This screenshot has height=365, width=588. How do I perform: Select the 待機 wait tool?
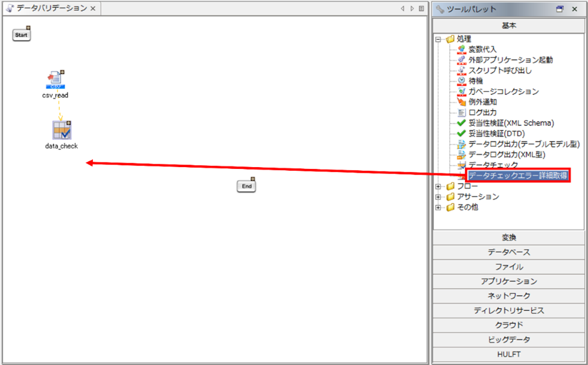475,81
